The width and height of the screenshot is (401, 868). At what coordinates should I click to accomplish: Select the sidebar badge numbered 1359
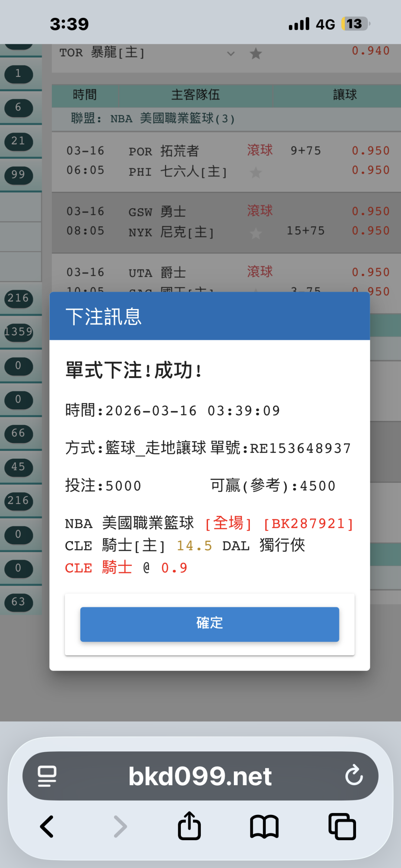click(19, 332)
